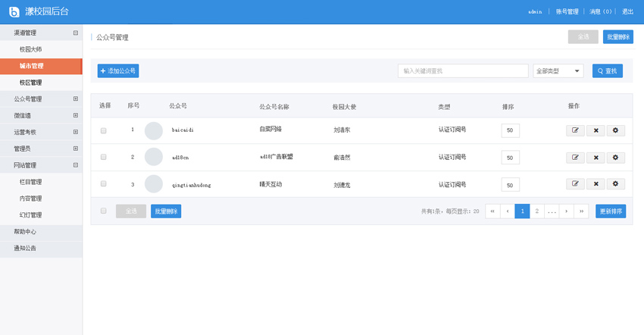This screenshot has height=335, width=644.
Task: Open settings gear for ad18cn row
Action: click(615, 158)
